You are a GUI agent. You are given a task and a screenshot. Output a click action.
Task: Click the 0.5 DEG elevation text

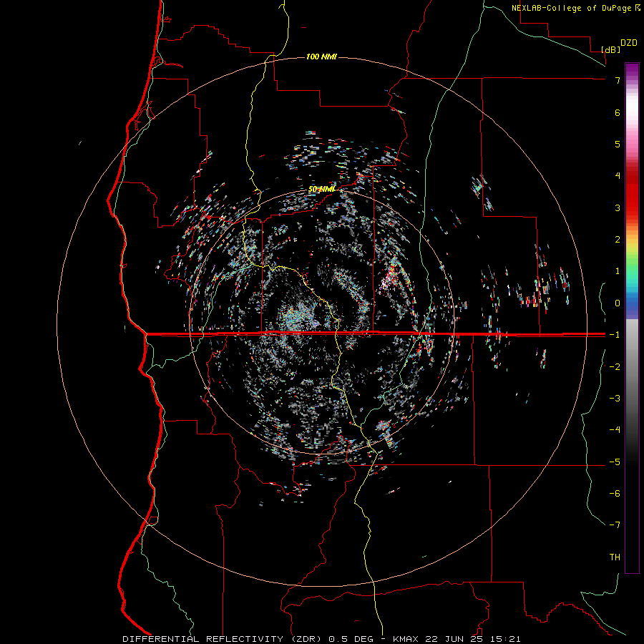coord(351,639)
